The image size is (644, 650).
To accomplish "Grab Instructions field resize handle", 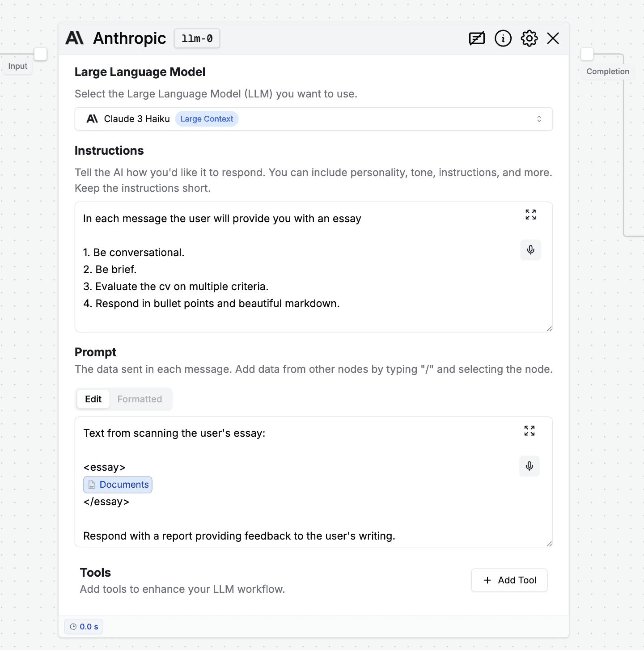I will 549,329.
